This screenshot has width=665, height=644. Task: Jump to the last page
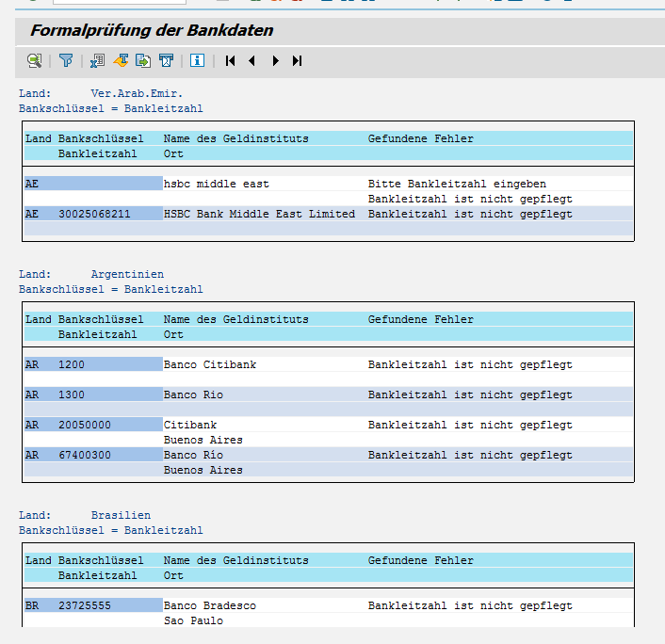[x=297, y=61]
